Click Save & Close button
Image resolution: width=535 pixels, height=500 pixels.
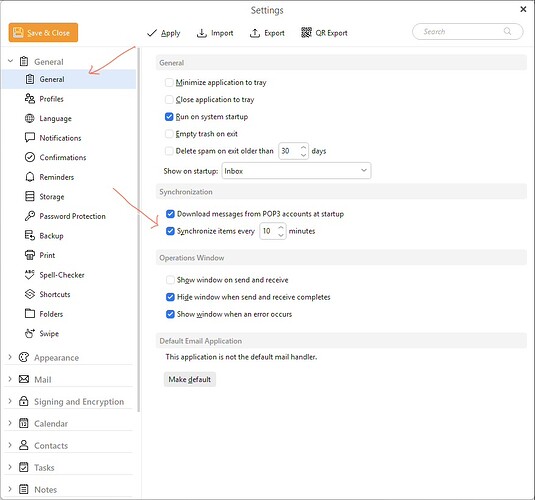pos(43,33)
